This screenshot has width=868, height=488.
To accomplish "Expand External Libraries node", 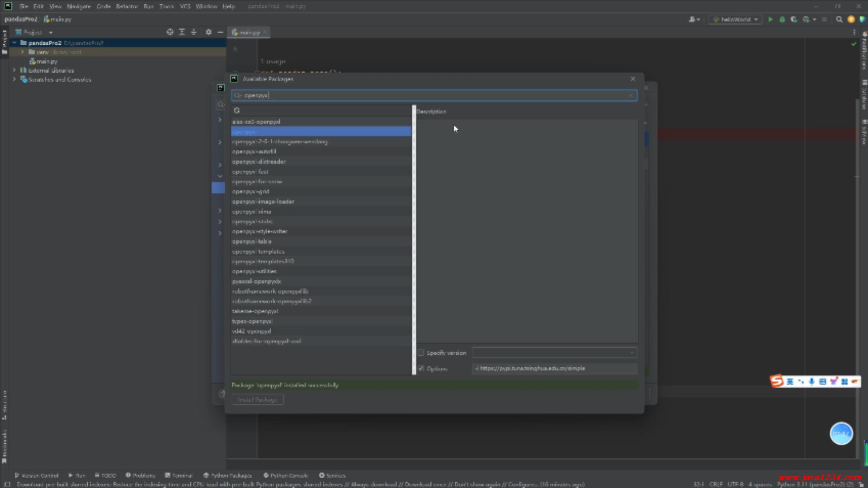I will tap(14, 70).
